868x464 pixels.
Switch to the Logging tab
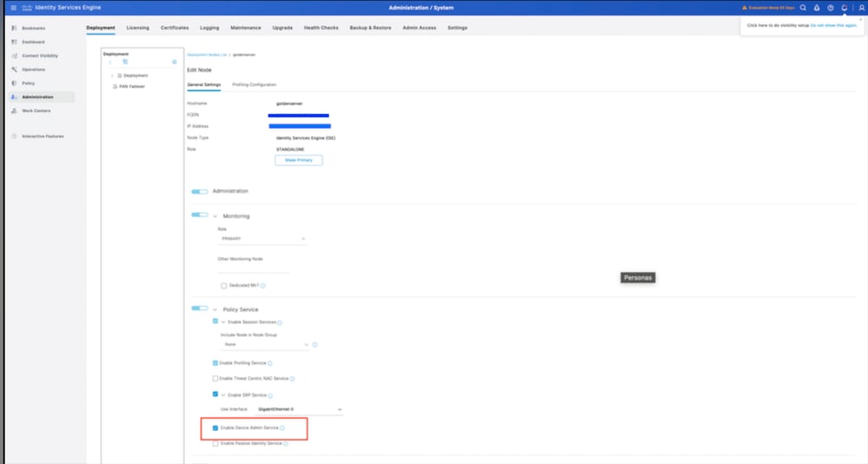(209, 28)
